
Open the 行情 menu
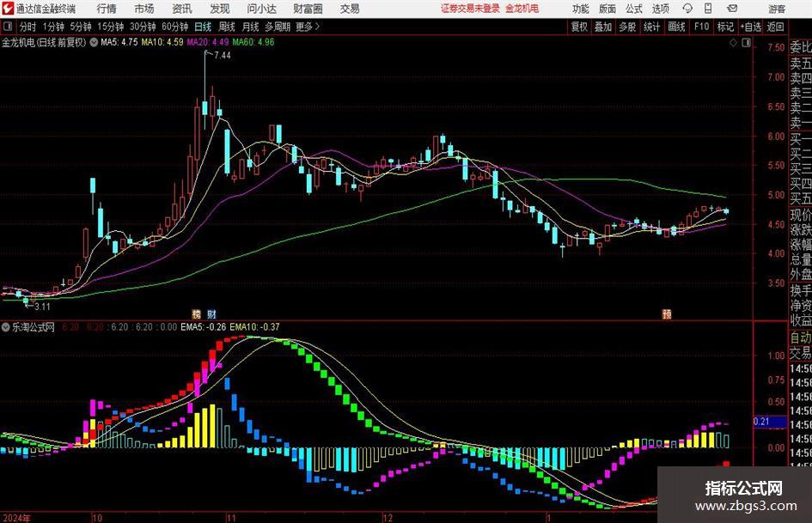click(x=107, y=9)
